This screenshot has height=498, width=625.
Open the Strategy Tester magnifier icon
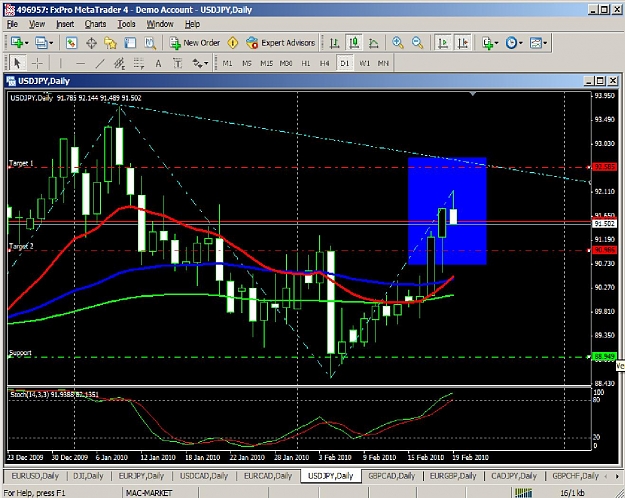coord(150,43)
